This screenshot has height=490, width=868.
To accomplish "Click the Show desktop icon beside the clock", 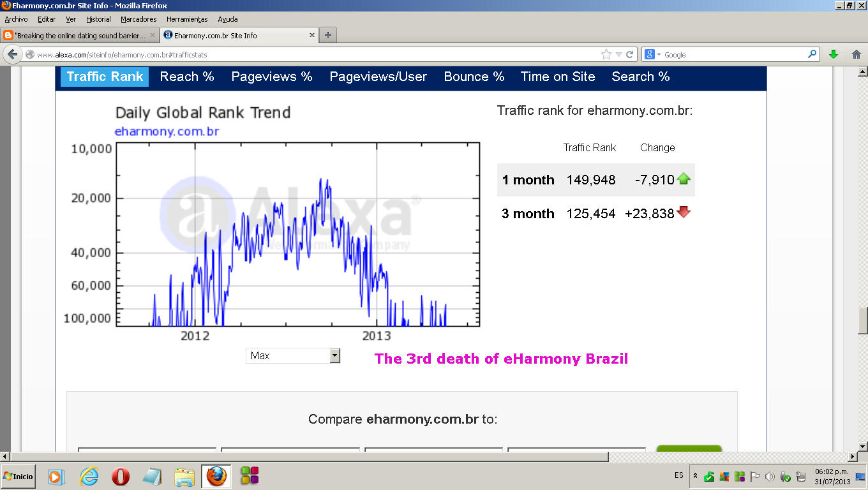I will pyautogui.click(x=860, y=477).
